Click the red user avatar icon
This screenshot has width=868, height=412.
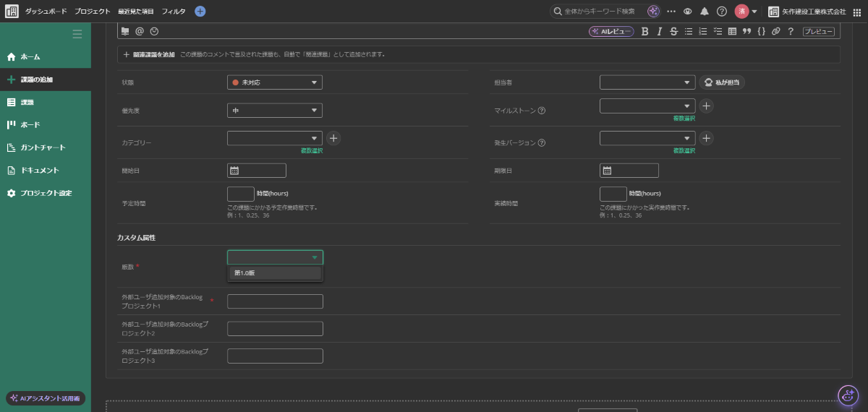coord(741,12)
